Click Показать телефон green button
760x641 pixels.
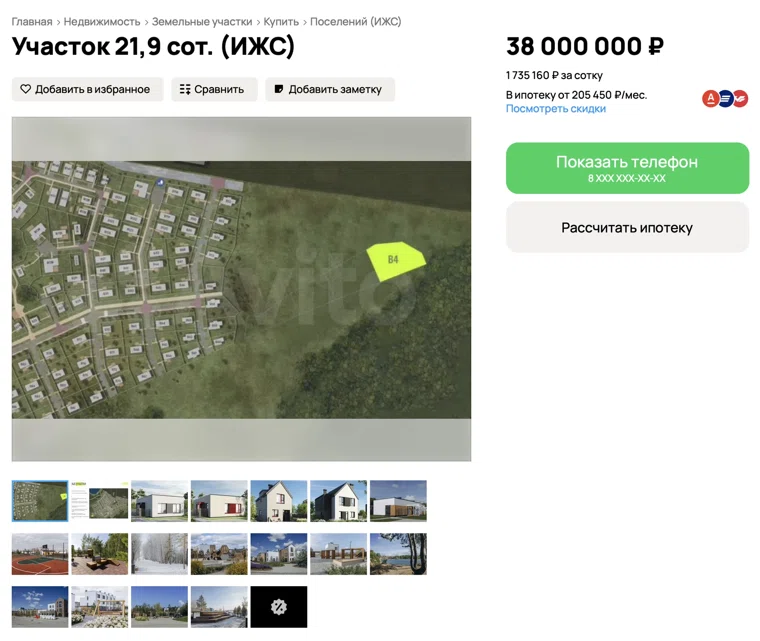click(627, 168)
